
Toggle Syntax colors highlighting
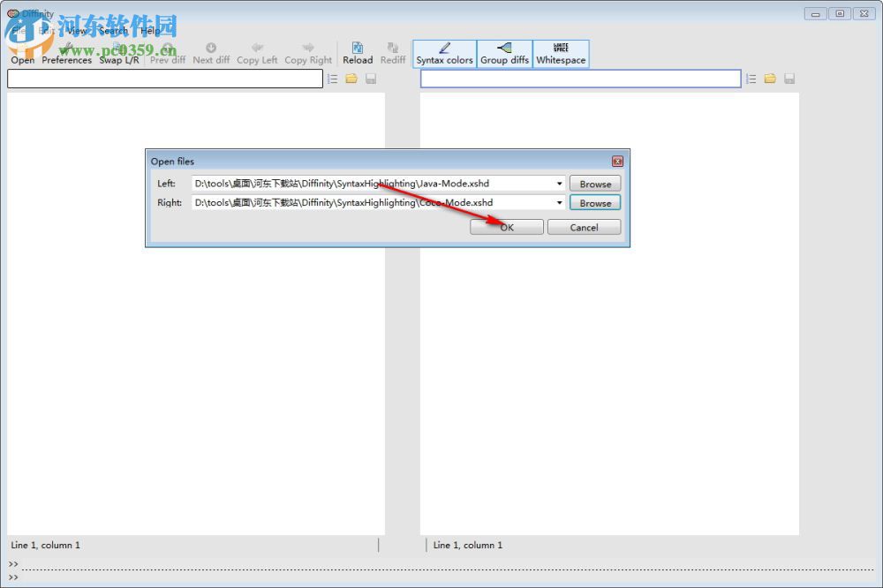pyautogui.click(x=444, y=54)
